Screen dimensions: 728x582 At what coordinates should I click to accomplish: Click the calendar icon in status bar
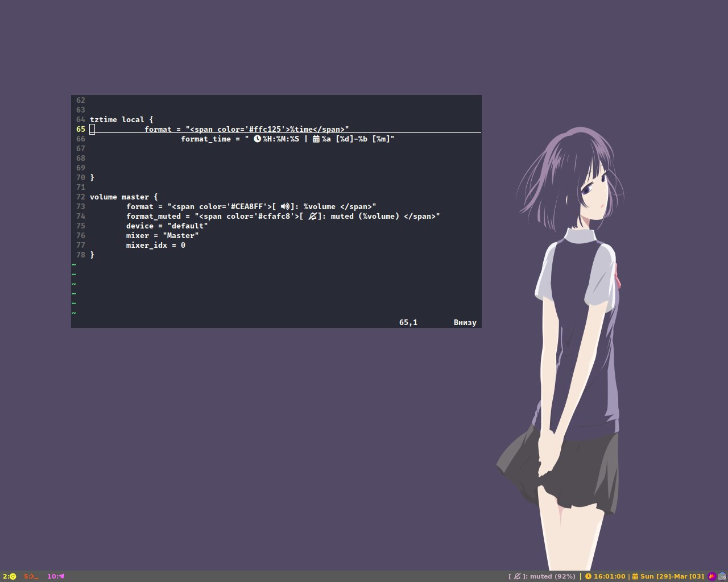click(635, 576)
